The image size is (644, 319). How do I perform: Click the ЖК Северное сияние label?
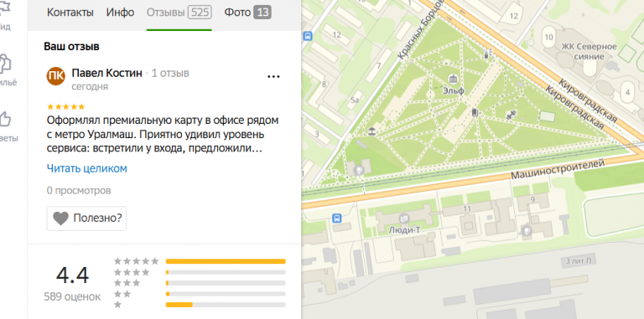[x=589, y=51]
